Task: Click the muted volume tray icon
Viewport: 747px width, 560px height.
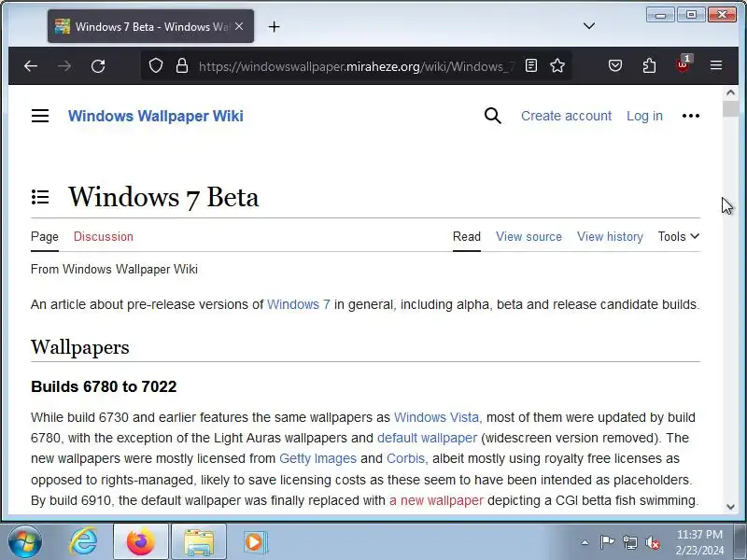Action: pos(652,542)
